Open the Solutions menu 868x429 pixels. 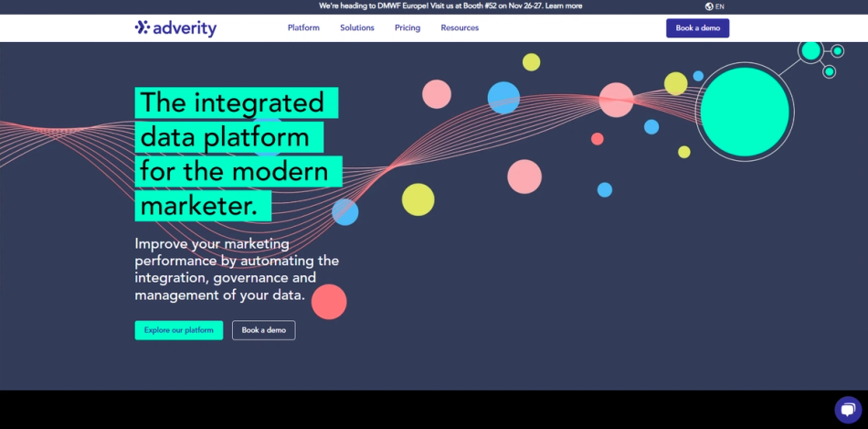pos(357,27)
